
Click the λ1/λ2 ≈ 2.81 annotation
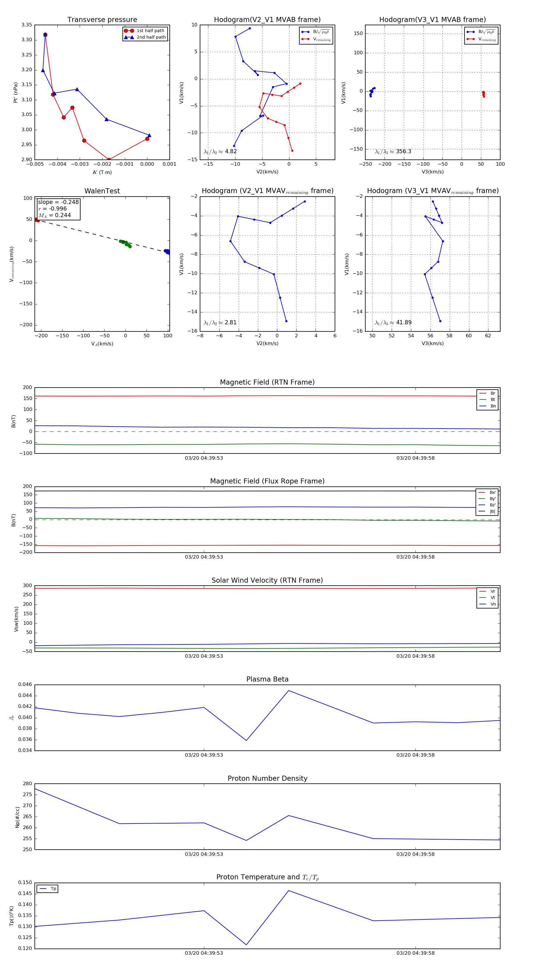220,323
